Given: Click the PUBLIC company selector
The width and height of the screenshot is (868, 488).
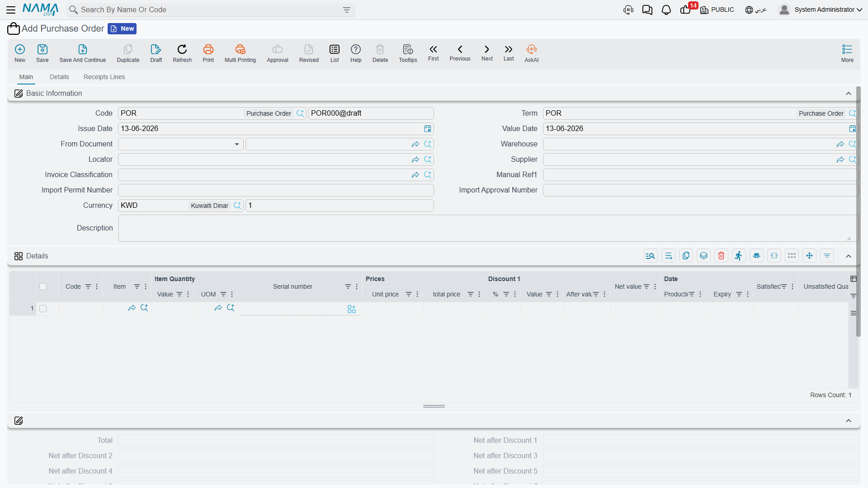Looking at the screenshot, I should pyautogui.click(x=717, y=10).
